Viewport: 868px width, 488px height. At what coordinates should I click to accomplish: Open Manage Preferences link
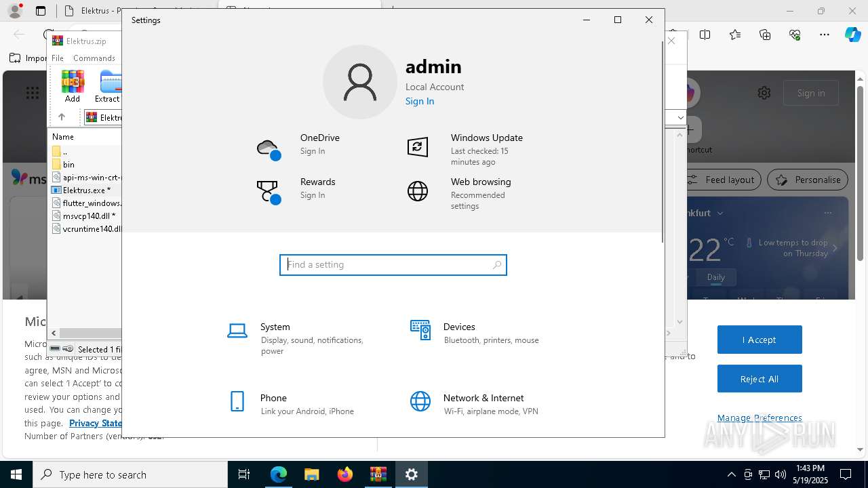tap(759, 418)
